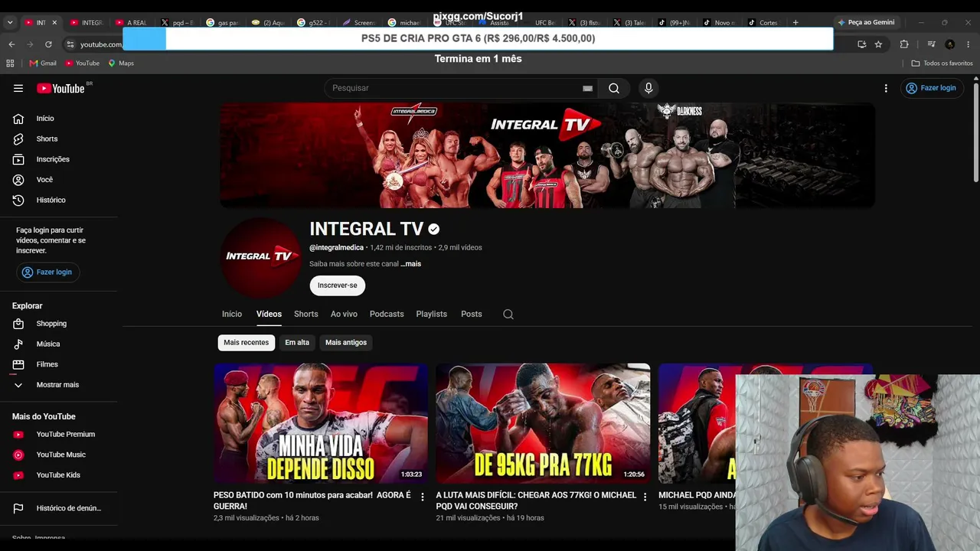Click the Peça ao Gemini button
The height and width of the screenshot is (551, 980).
(866, 23)
